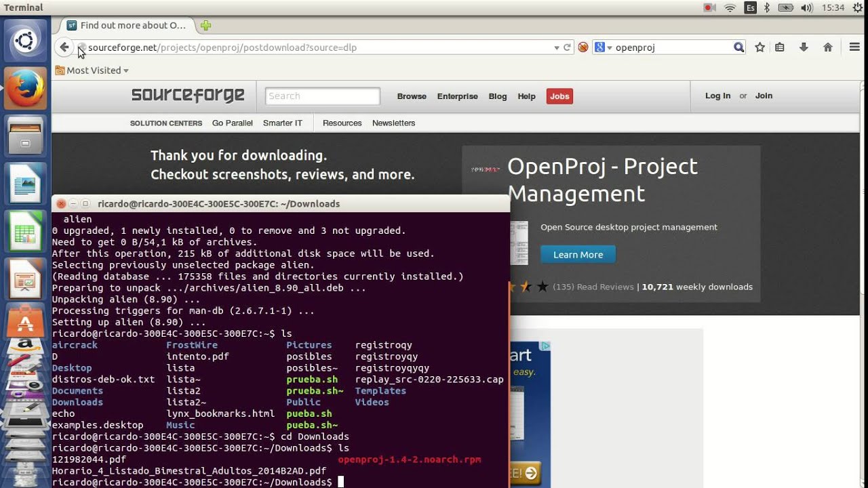Open Ubuntu Software Center launcher icon
Image resolution: width=868 pixels, height=488 pixels.
(25, 321)
